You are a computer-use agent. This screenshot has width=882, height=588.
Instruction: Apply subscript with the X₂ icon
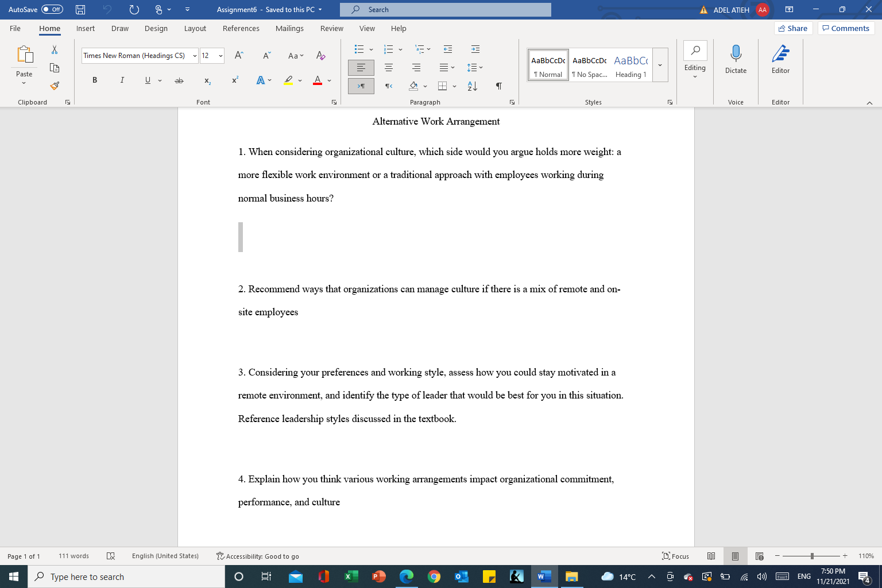pyautogui.click(x=207, y=80)
